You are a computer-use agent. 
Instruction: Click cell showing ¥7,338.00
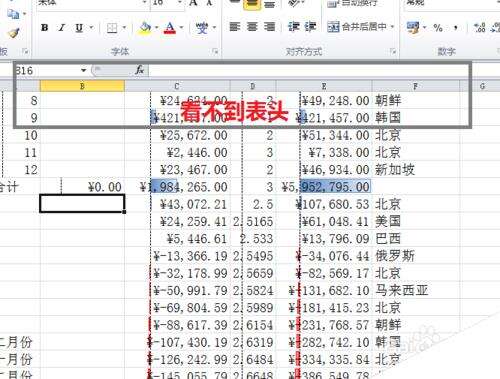point(324,153)
